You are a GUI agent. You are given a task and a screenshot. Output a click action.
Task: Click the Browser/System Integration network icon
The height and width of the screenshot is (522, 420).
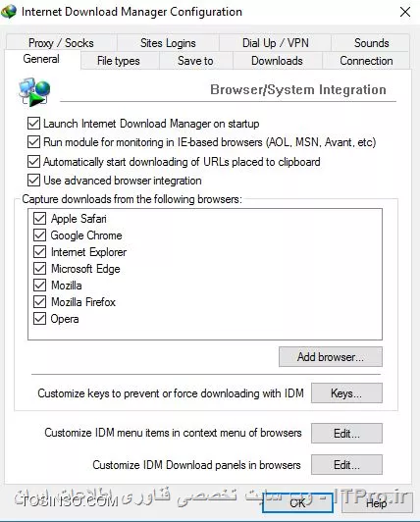coord(34,92)
